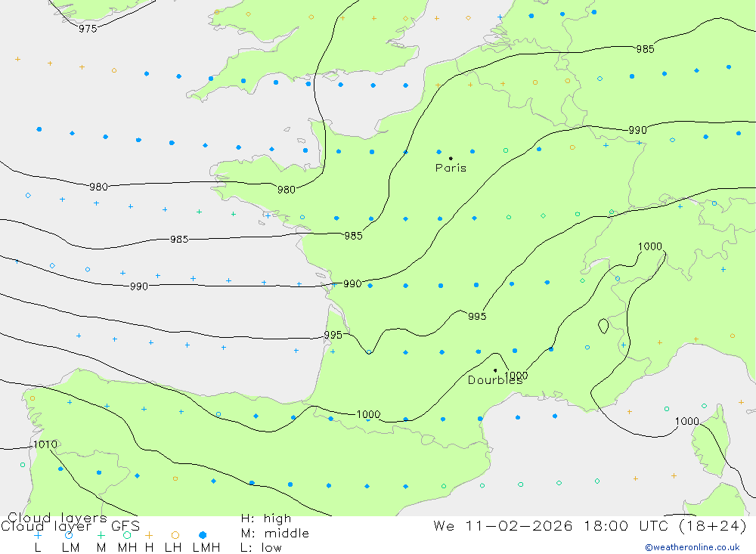Viewport: 756px width, 554px height.
Task: Click the 1000 label beside Dourbies
Action: (516, 375)
